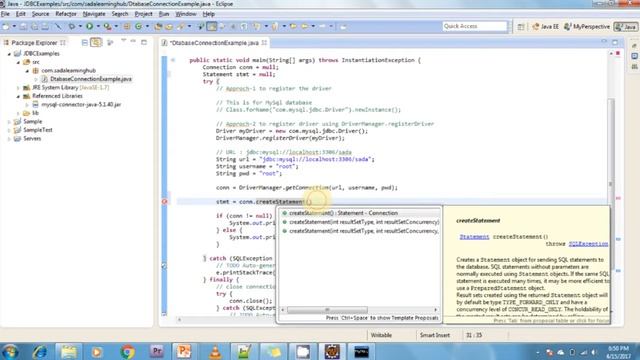Select the lib folder
The height and width of the screenshot is (360, 640).
click(35, 113)
